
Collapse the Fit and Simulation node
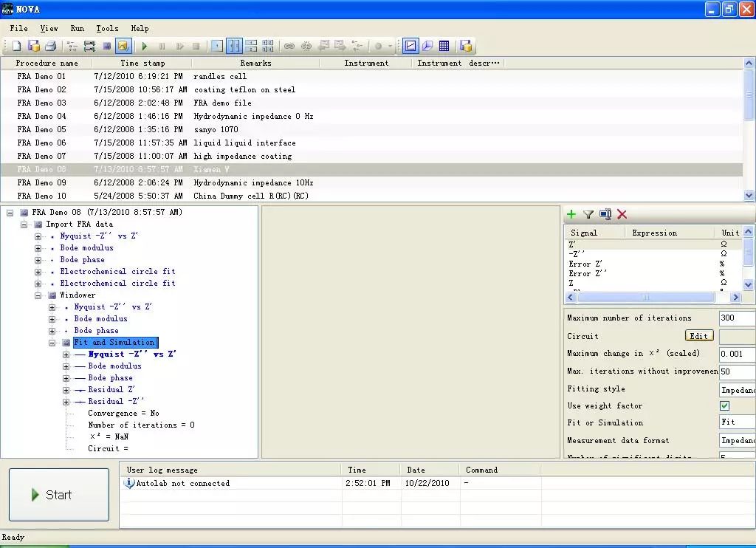pyautogui.click(x=52, y=343)
